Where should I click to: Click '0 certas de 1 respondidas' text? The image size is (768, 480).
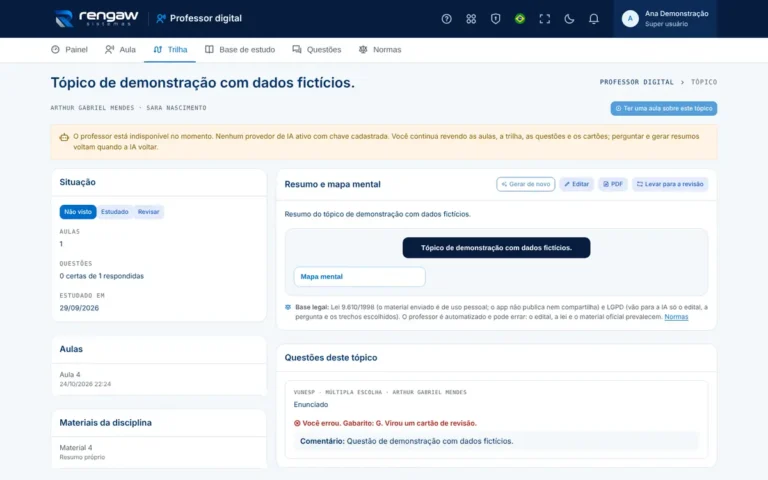tap(101, 276)
